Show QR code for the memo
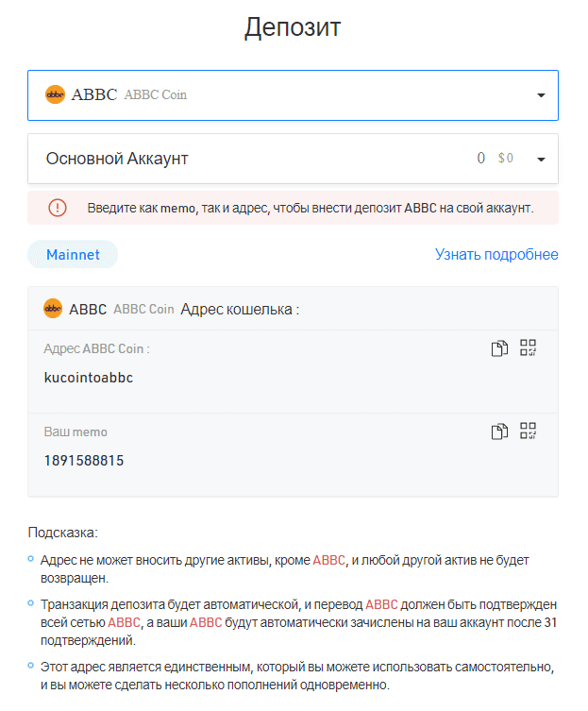Screen dimensions: 588x711 [x=528, y=431]
